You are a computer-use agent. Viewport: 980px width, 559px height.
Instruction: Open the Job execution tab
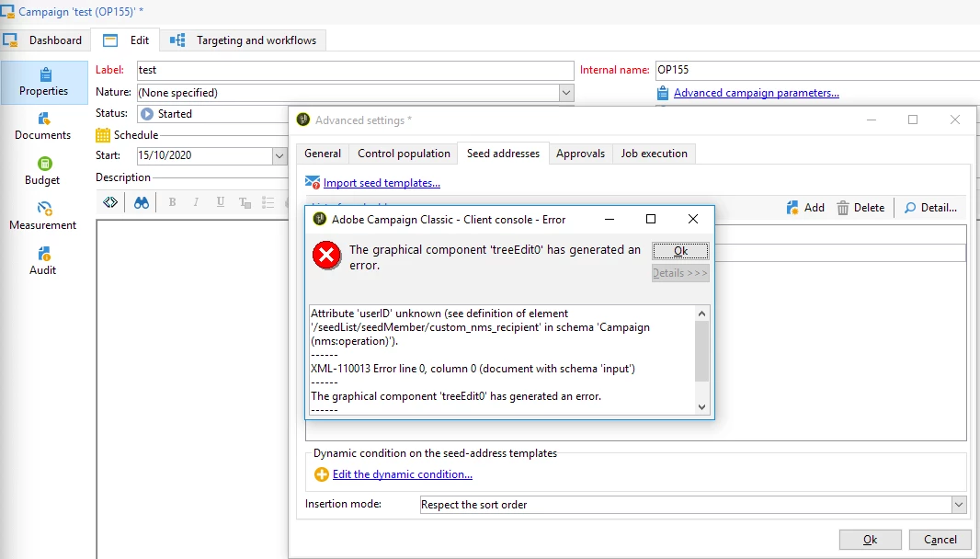(655, 154)
